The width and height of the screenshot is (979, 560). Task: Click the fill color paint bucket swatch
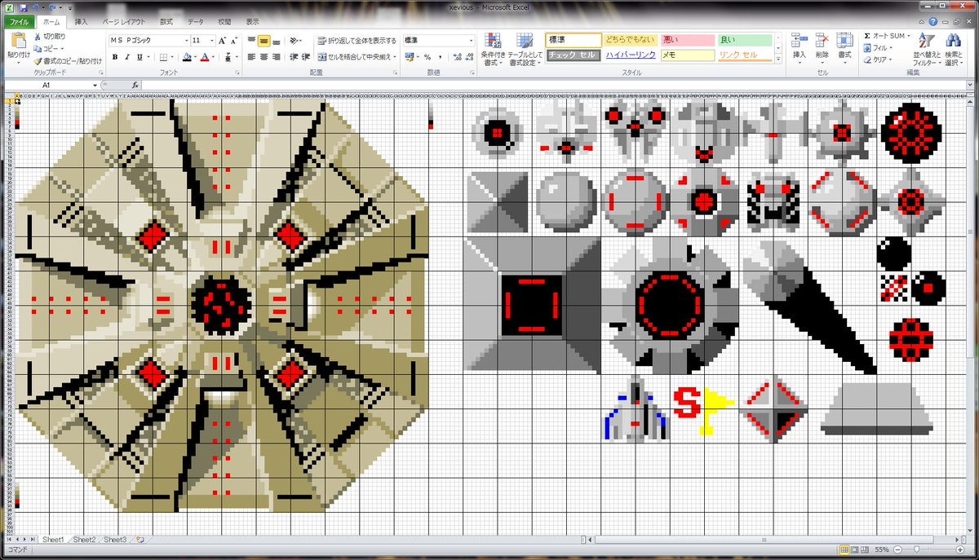tap(186, 57)
